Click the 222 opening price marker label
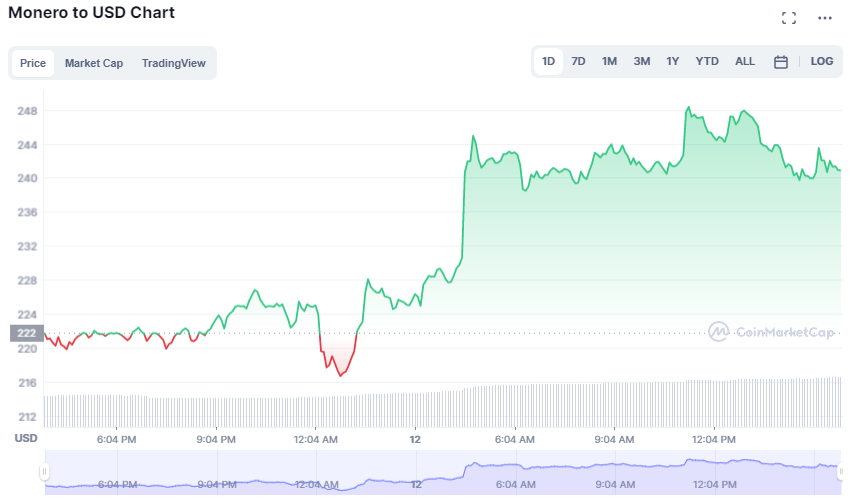 click(x=26, y=333)
